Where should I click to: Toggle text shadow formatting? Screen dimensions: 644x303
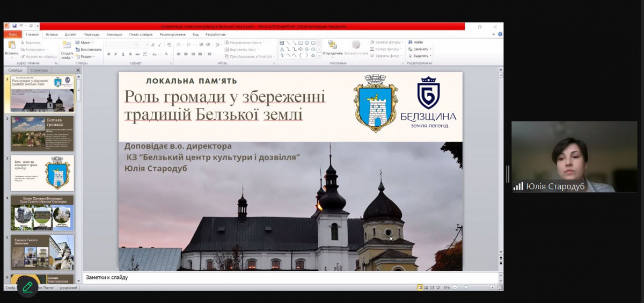point(130,54)
